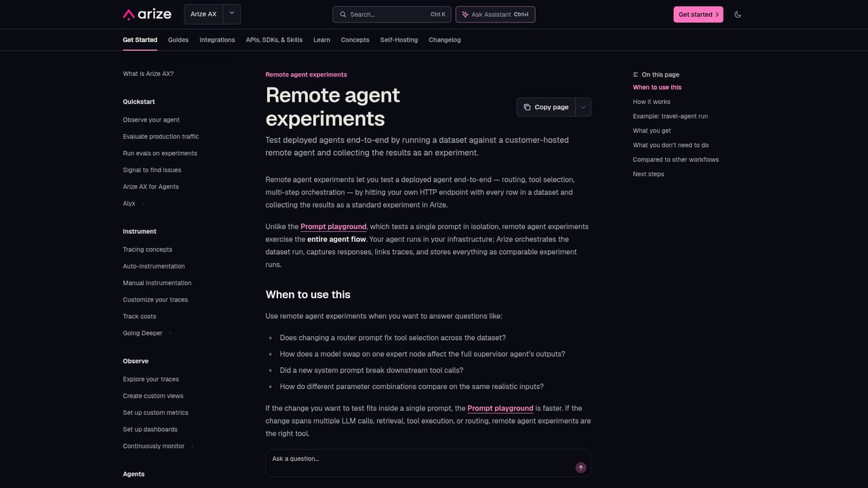Go to Evaluate production traffic

click(x=161, y=137)
